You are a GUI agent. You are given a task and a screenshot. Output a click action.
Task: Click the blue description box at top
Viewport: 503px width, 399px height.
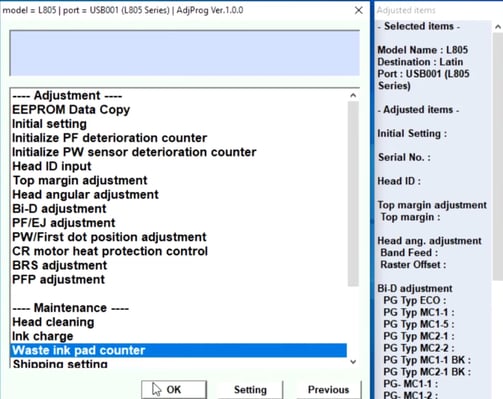pos(185,53)
